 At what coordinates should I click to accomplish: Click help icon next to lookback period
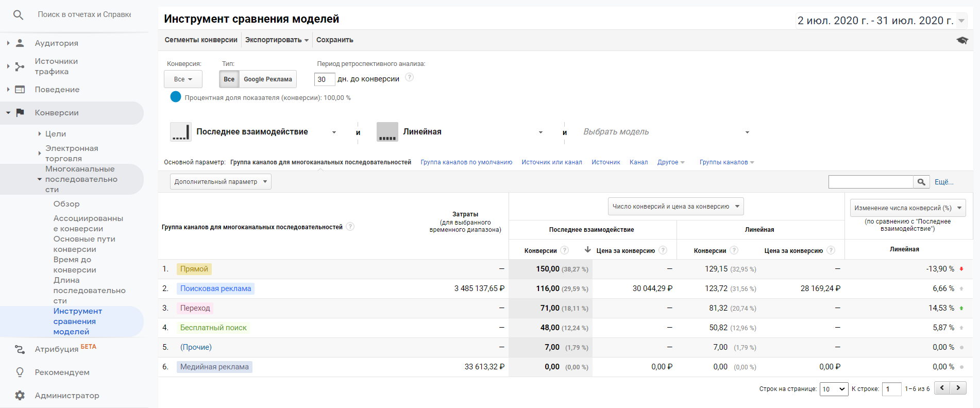tap(410, 77)
